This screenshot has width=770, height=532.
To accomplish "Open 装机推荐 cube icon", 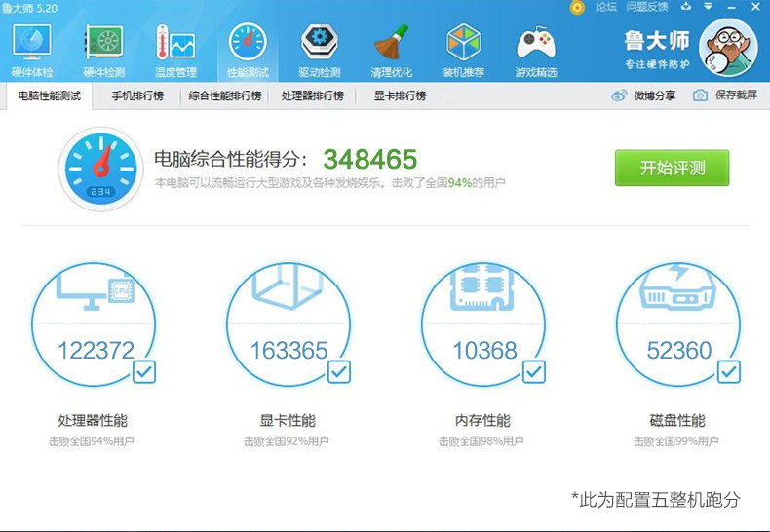I will click(463, 43).
